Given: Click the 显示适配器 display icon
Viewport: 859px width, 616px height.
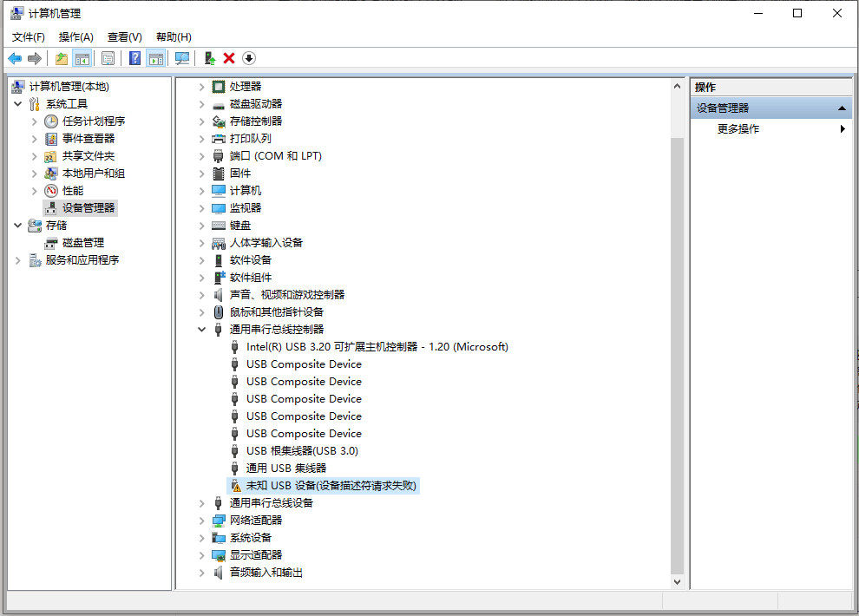Looking at the screenshot, I should 219,555.
